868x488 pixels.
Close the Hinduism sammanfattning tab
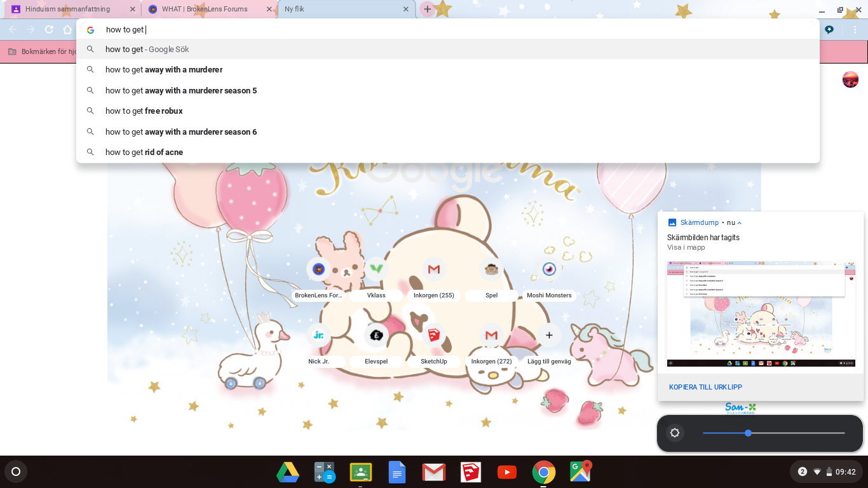click(132, 10)
